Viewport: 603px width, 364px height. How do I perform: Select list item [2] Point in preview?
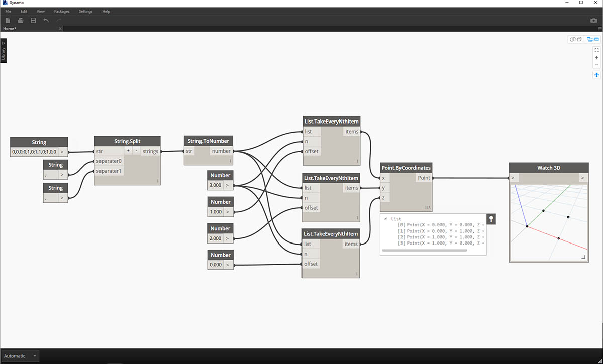click(x=440, y=237)
